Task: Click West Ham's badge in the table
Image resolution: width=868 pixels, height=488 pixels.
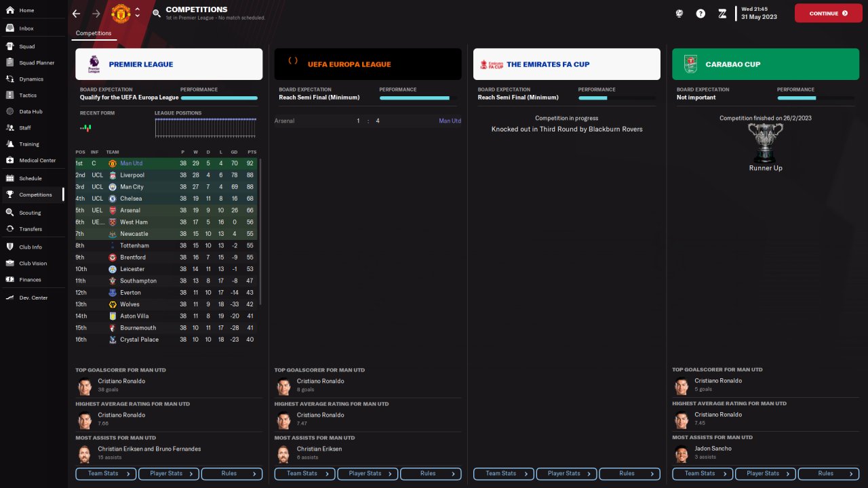Action: coord(113,222)
